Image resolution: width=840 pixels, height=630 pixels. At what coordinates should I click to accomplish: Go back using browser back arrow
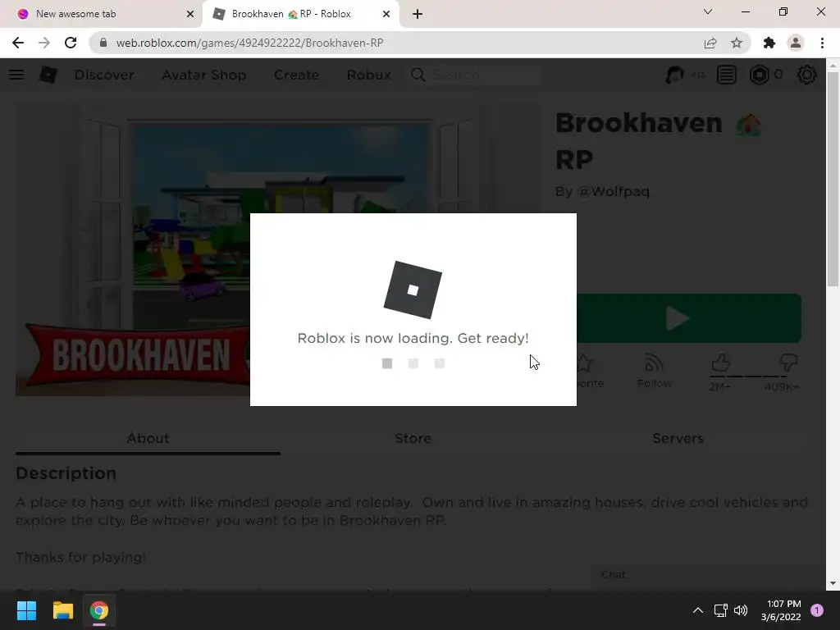18,43
